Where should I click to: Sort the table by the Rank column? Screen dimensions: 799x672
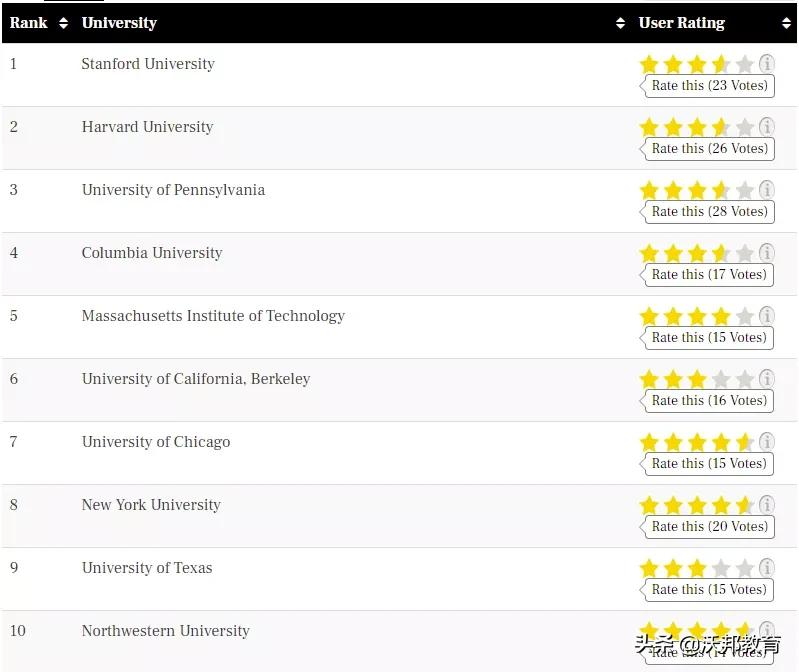[x=63, y=23]
